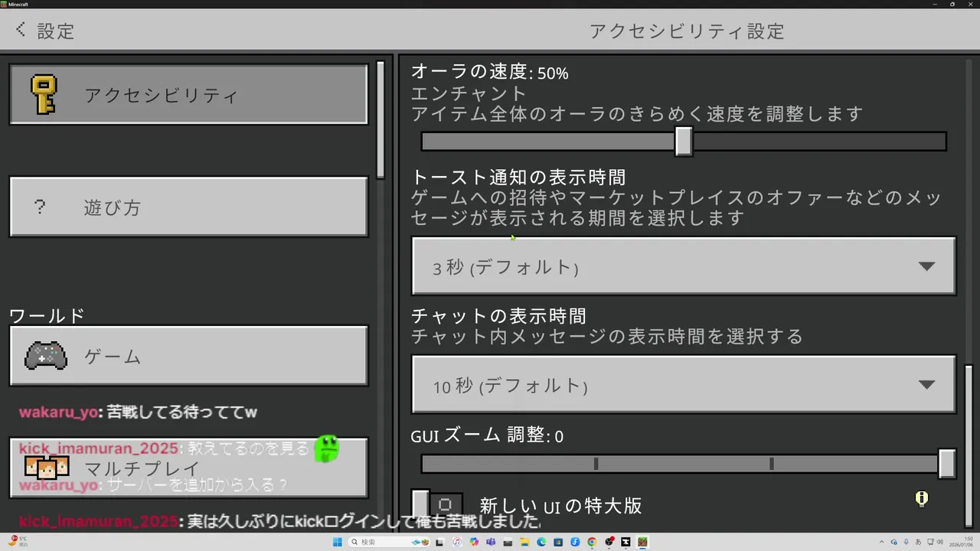Open File Explorer from the taskbar
Viewport: 980px width, 551px height.
point(524,542)
